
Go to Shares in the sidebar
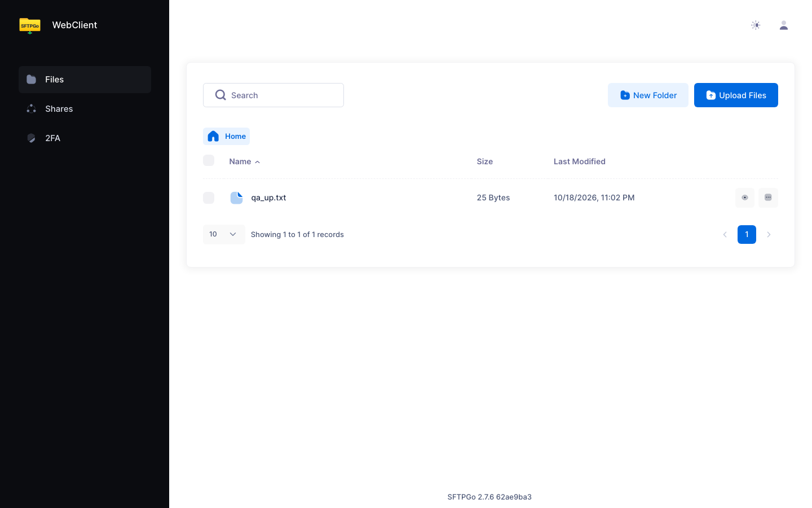tap(85, 109)
